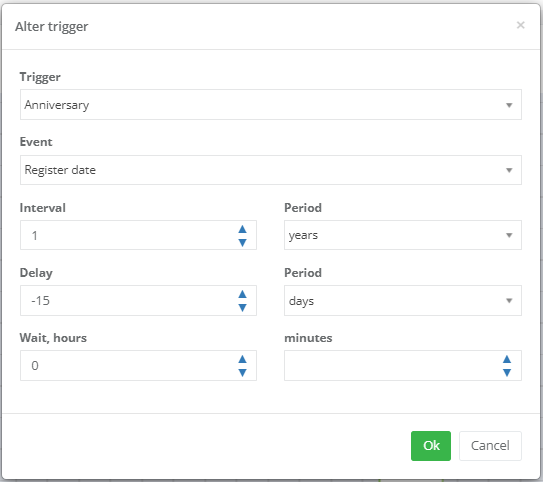Open the Trigger dropdown showing Anniversary
Viewport: 543px width, 482px height.
(271, 105)
